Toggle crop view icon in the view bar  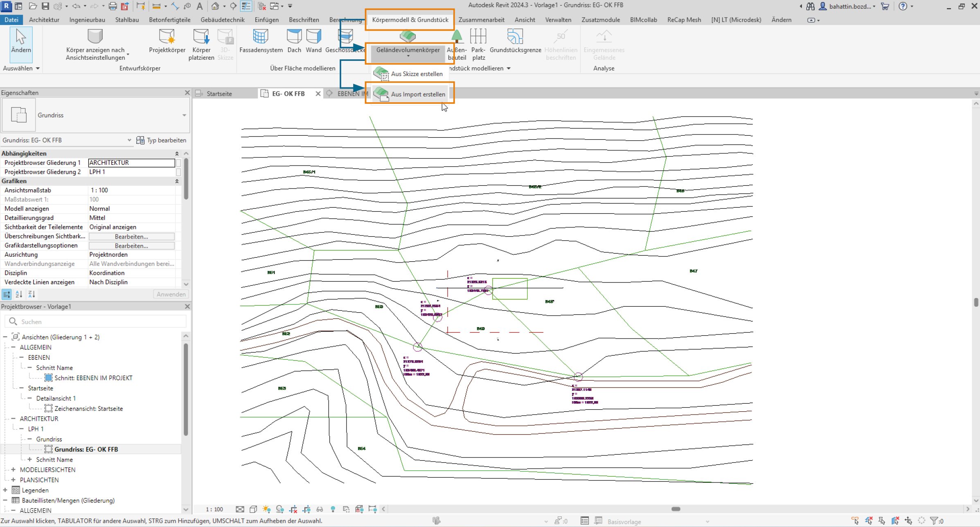click(x=293, y=509)
